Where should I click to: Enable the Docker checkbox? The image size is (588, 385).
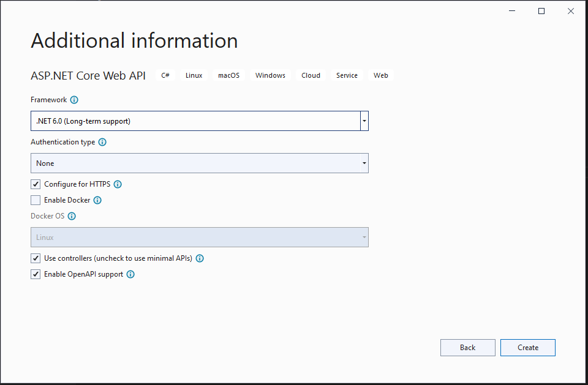(36, 200)
